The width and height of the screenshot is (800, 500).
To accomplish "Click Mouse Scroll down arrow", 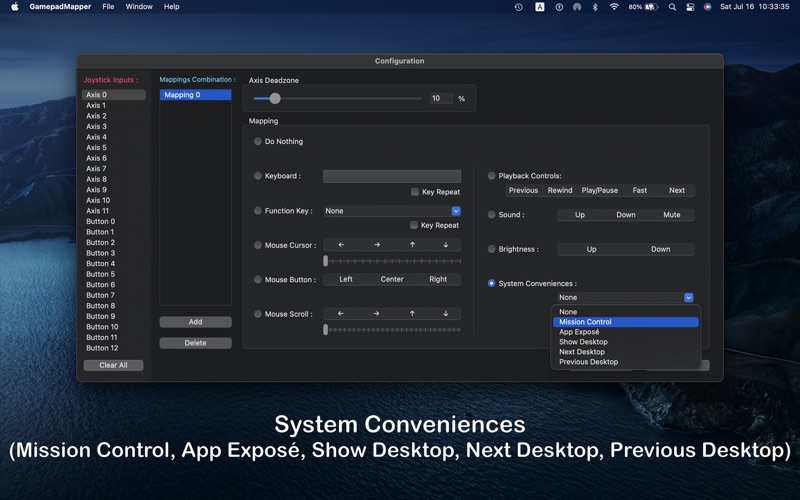I will pyautogui.click(x=445, y=314).
